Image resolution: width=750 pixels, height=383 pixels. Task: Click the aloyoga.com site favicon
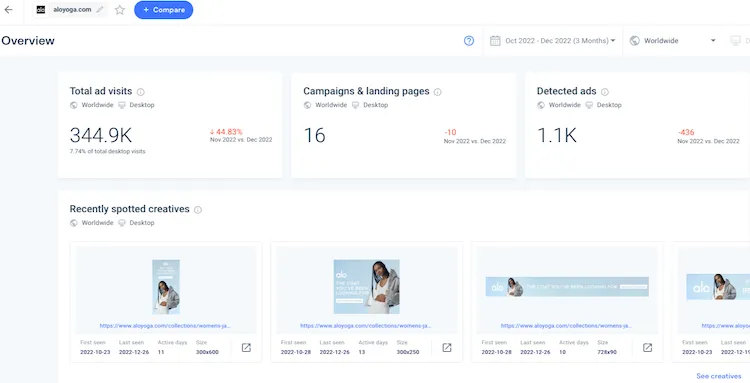tap(41, 10)
